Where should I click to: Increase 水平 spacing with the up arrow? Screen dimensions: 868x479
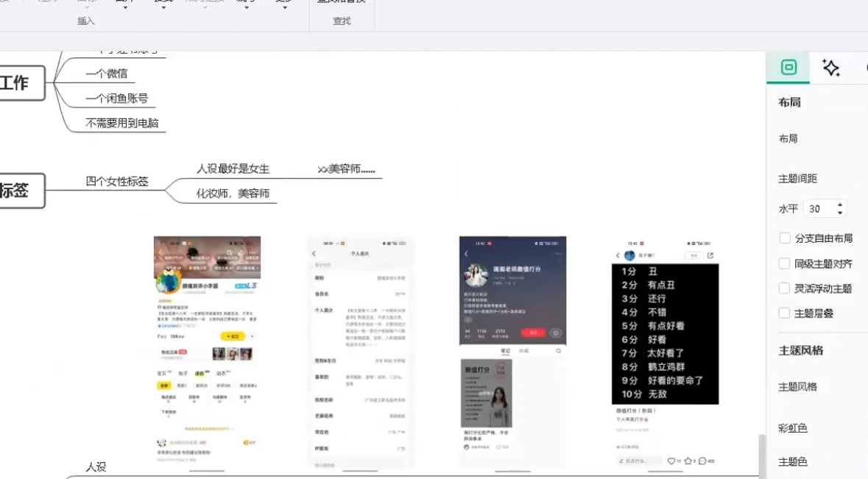840,205
